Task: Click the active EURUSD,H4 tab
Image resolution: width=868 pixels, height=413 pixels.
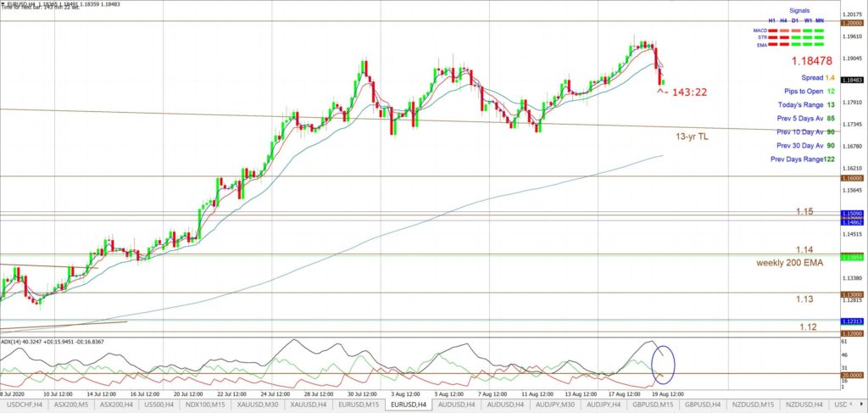Action: pyautogui.click(x=407, y=405)
